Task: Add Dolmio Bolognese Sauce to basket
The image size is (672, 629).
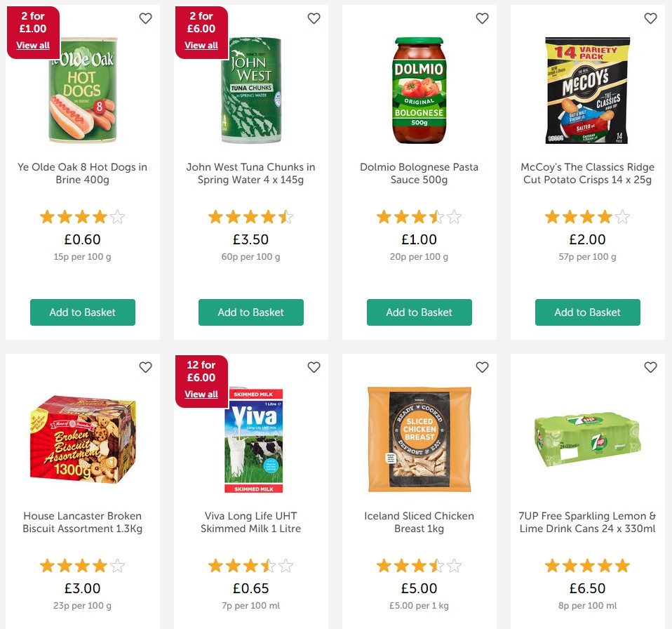Action: (x=419, y=312)
